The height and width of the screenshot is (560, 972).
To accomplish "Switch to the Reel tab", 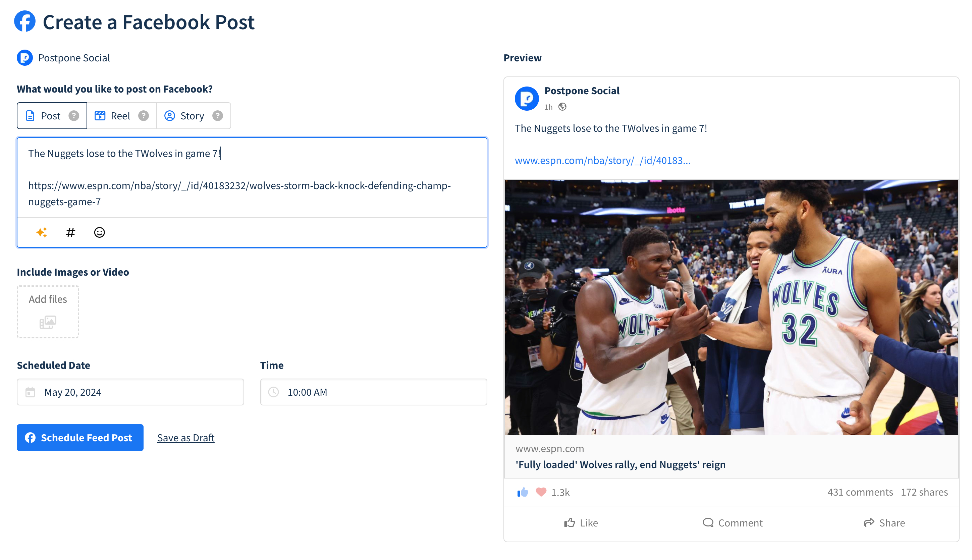I will (x=121, y=116).
